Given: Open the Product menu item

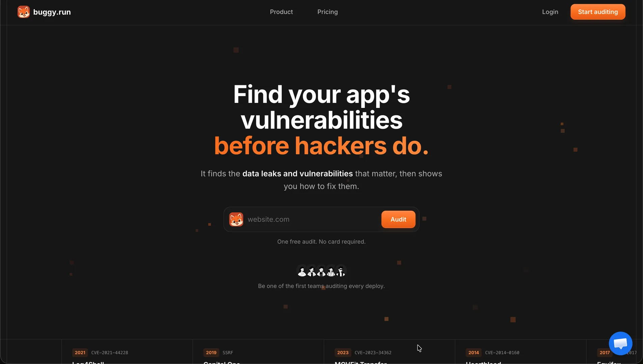Looking at the screenshot, I should tap(281, 12).
